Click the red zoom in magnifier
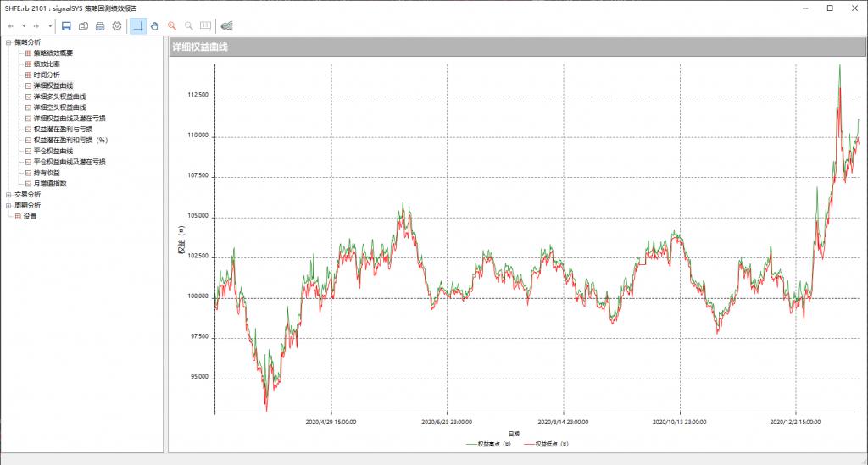This screenshot has height=465, width=868. 172,26
